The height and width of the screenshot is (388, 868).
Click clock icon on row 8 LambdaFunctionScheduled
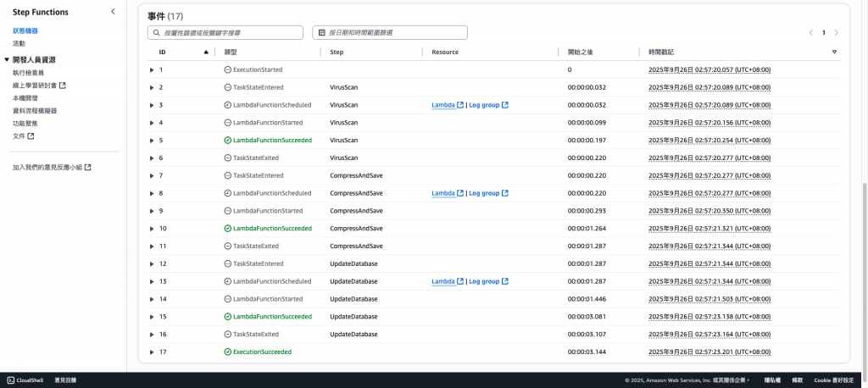point(227,193)
